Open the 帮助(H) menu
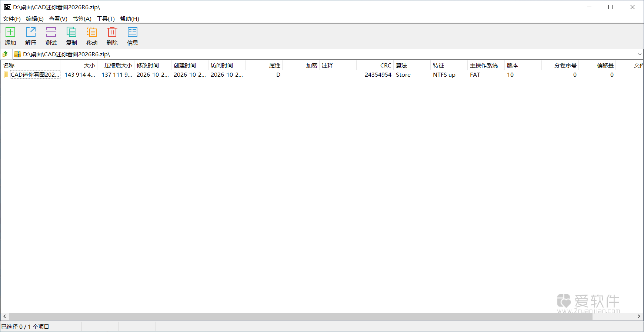The width and height of the screenshot is (644, 332). coord(130,19)
